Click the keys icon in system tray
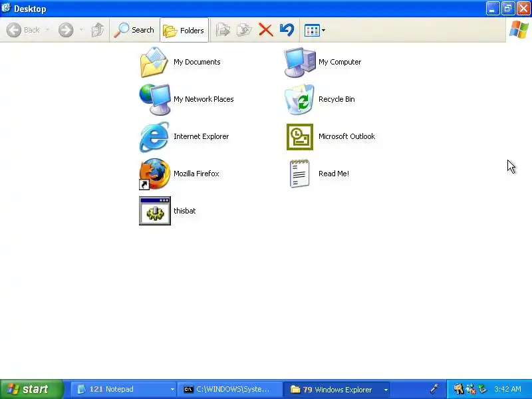The width and height of the screenshot is (532, 399). point(458,389)
